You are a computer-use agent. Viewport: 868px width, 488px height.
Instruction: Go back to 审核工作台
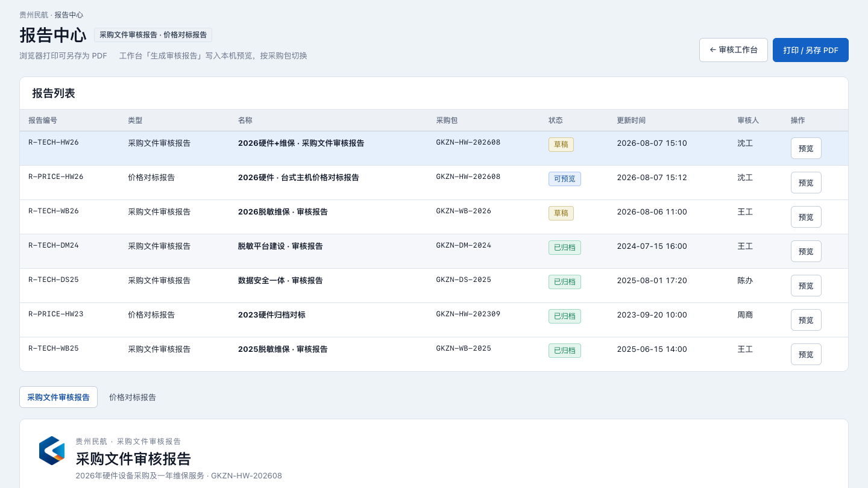[734, 50]
